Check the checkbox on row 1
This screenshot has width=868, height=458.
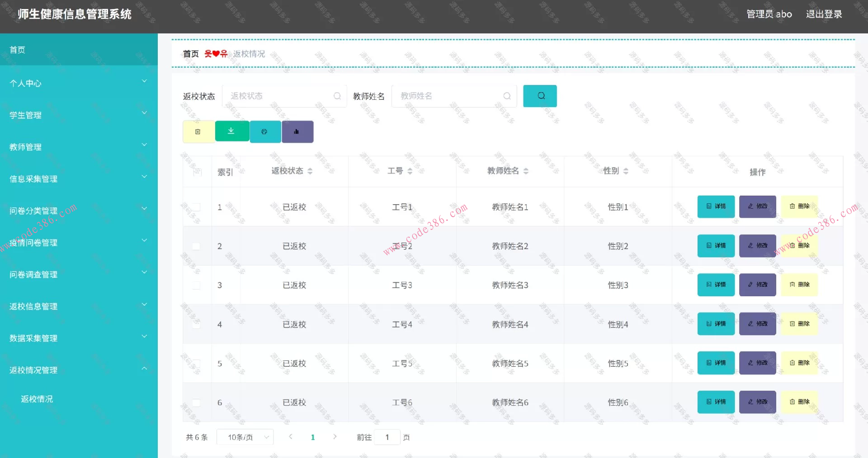pos(196,207)
